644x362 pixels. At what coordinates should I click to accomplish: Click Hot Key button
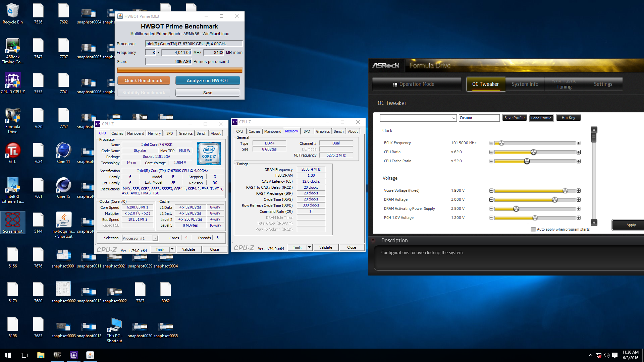568,118
